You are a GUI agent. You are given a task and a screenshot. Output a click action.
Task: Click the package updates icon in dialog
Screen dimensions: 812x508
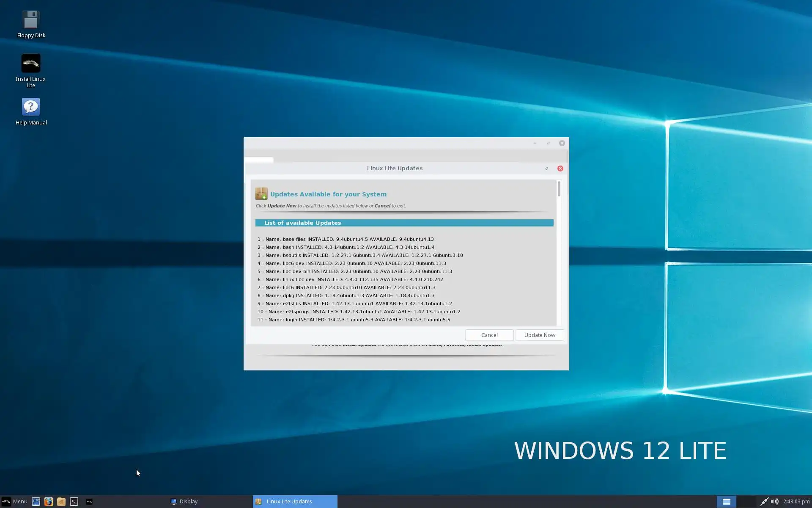click(x=261, y=194)
